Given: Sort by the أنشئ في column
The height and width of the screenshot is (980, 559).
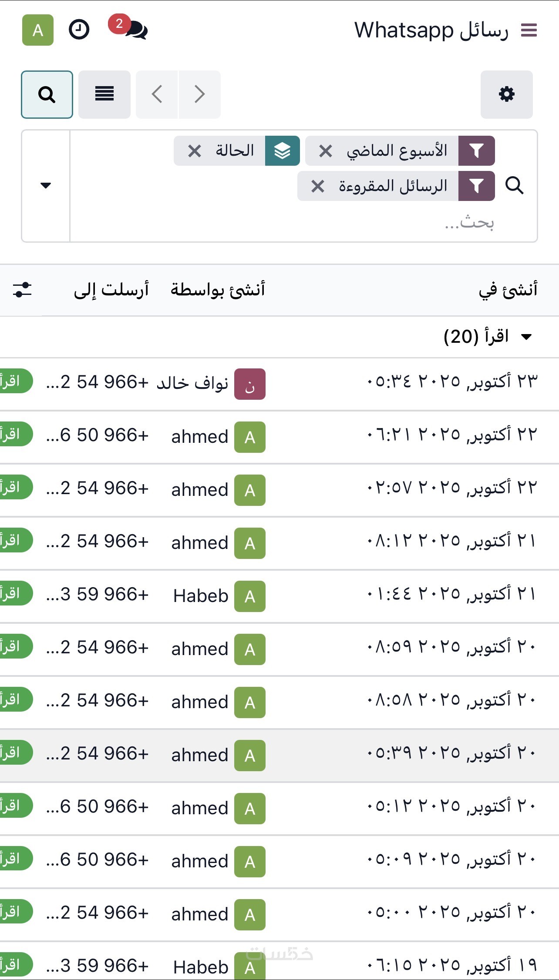Looking at the screenshot, I should pos(508,290).
